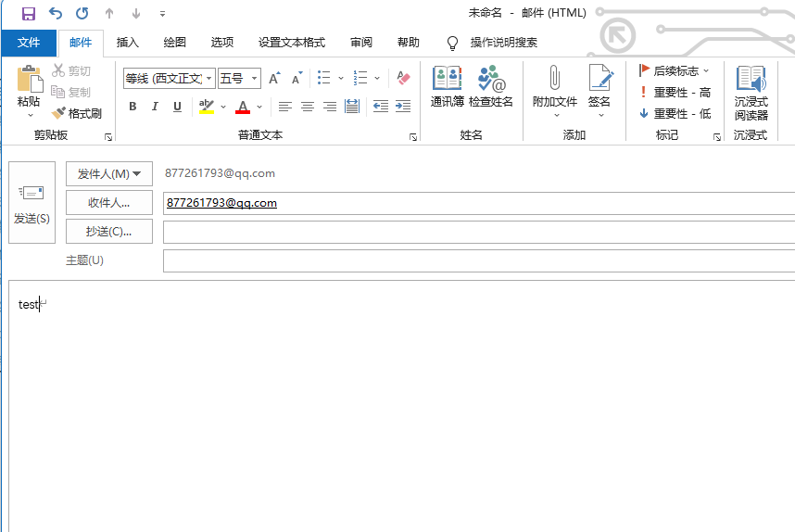Switch to the 邮件 (Message) tab
The image size is (795, 532).
pyautogui.click(x=81, y=43)
